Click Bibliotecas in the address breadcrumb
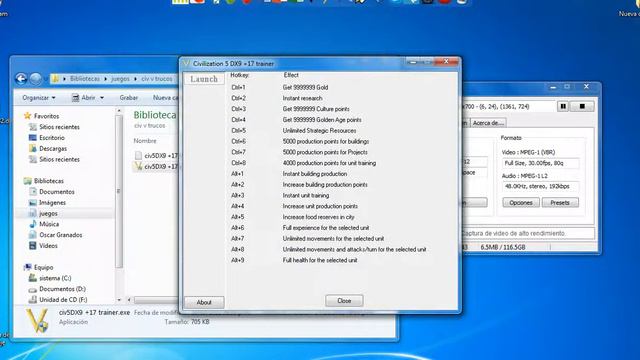Screen dimensions: 640x360 pos(84,78)
